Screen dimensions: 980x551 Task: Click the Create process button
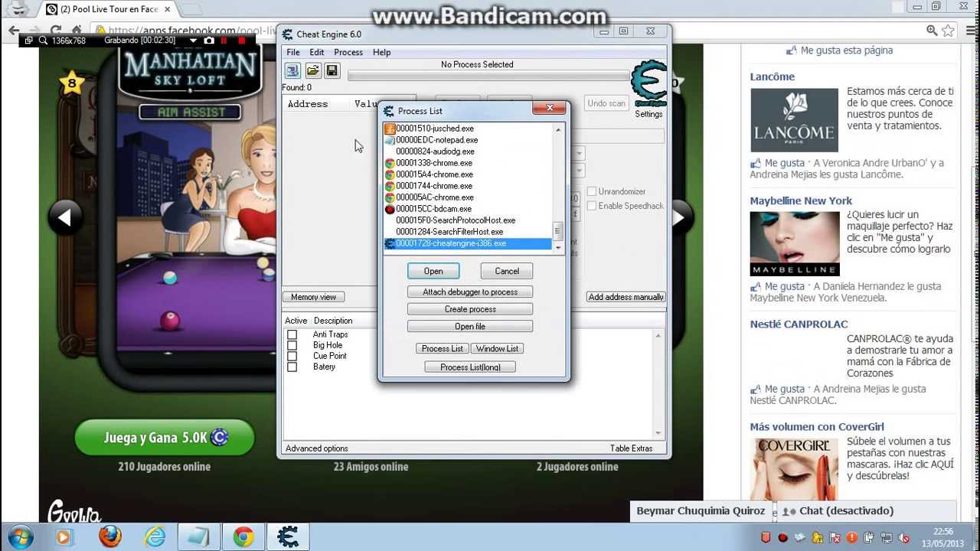(470, 309)
